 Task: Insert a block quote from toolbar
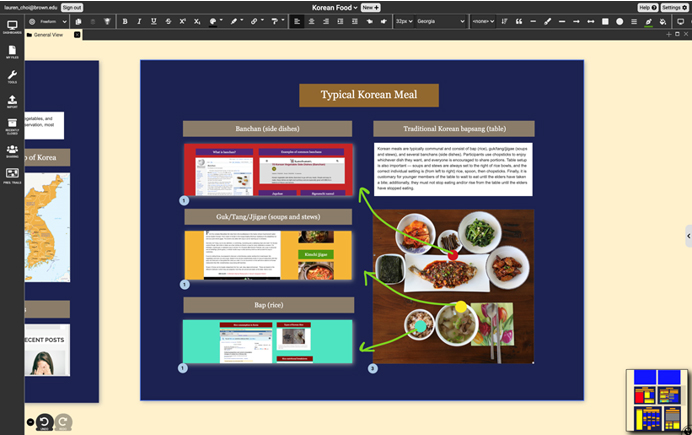coord(519,21)
